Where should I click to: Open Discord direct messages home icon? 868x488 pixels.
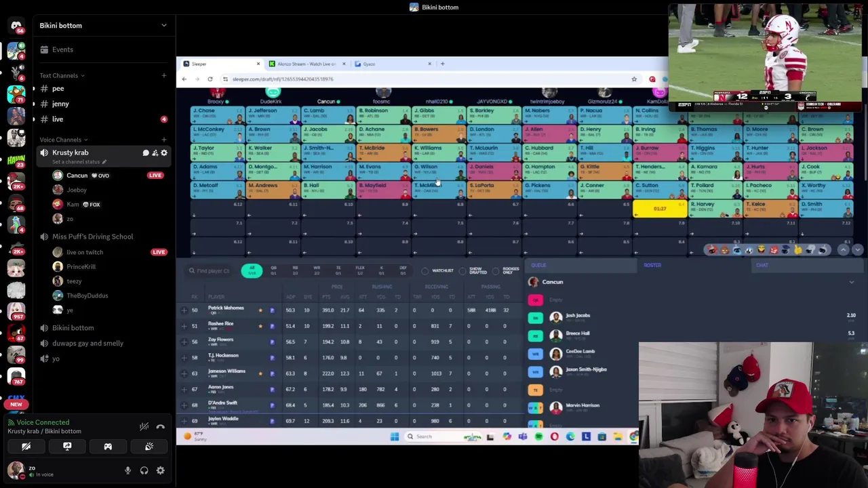tap(16, 26)
